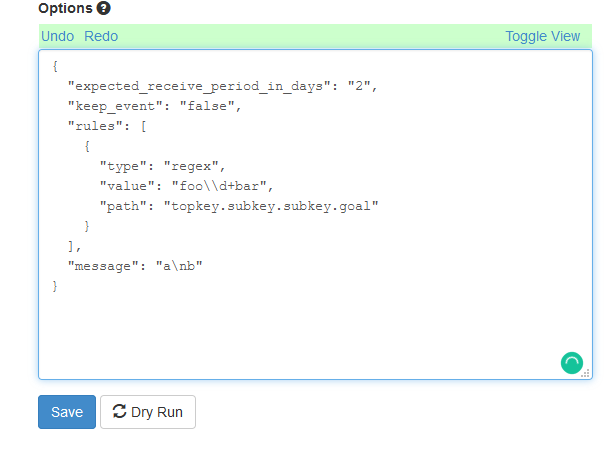Click the "regex" value text
The width and height of the screenshot is (616, 453).
191,166
